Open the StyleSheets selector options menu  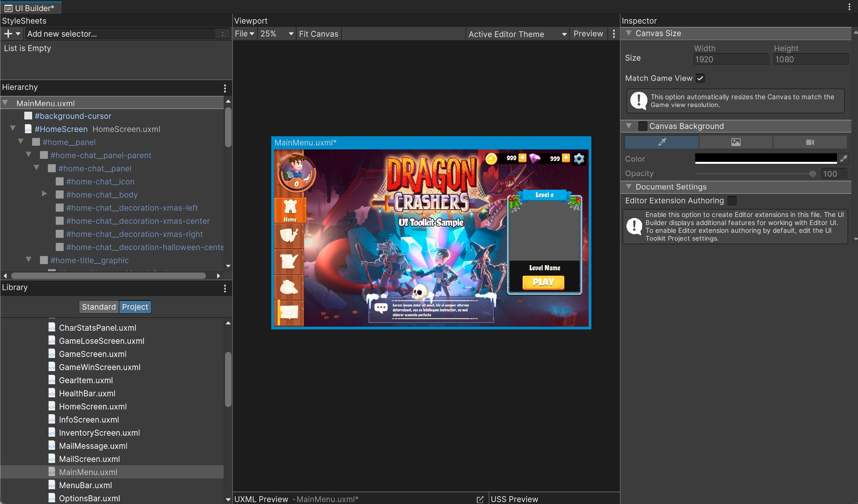[223, 34]
